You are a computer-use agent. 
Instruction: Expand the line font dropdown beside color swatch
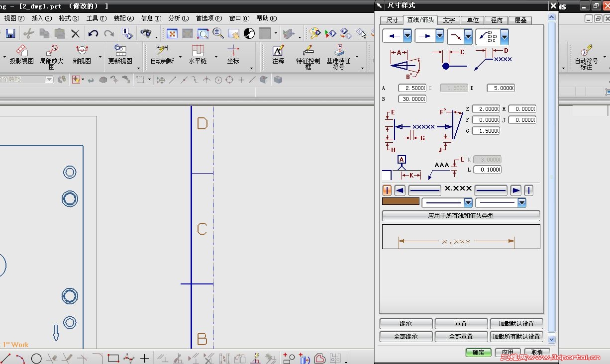click(x=468, y=202)
